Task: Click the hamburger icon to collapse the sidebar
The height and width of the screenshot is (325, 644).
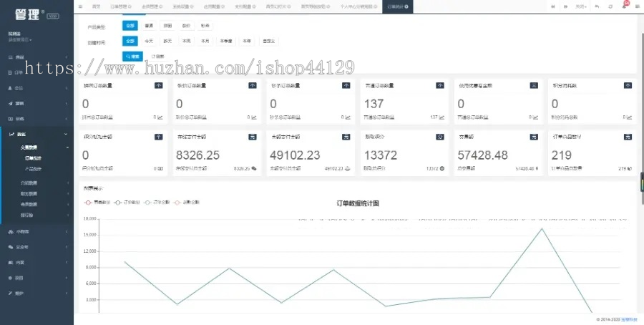Action: click(x=80, y=6)
